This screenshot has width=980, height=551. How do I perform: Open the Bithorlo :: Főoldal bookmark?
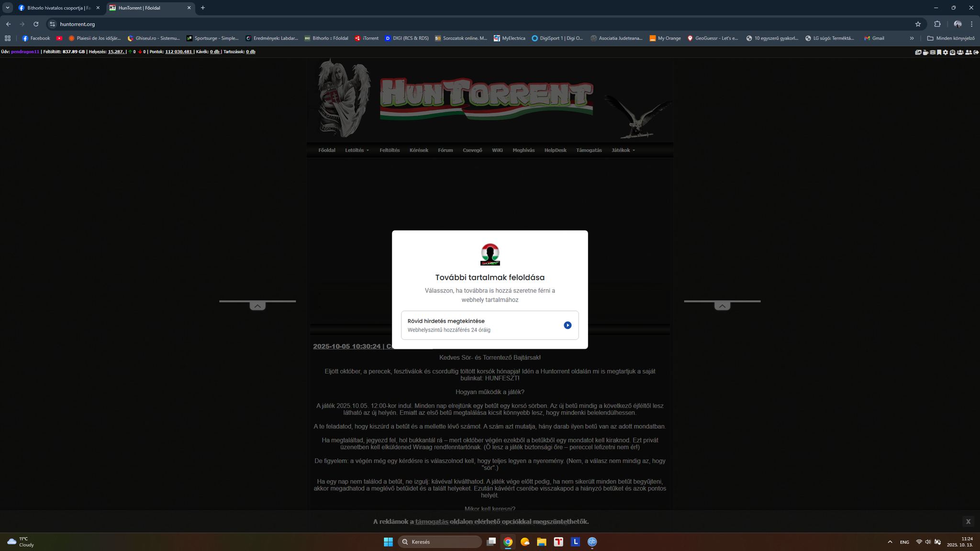click(326, 38)
